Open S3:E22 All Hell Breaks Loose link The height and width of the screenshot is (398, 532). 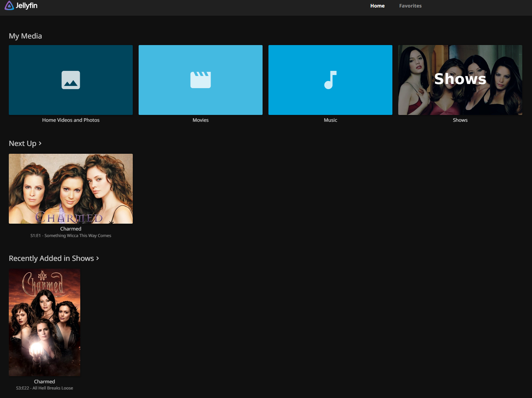click(x=44, y=388)
